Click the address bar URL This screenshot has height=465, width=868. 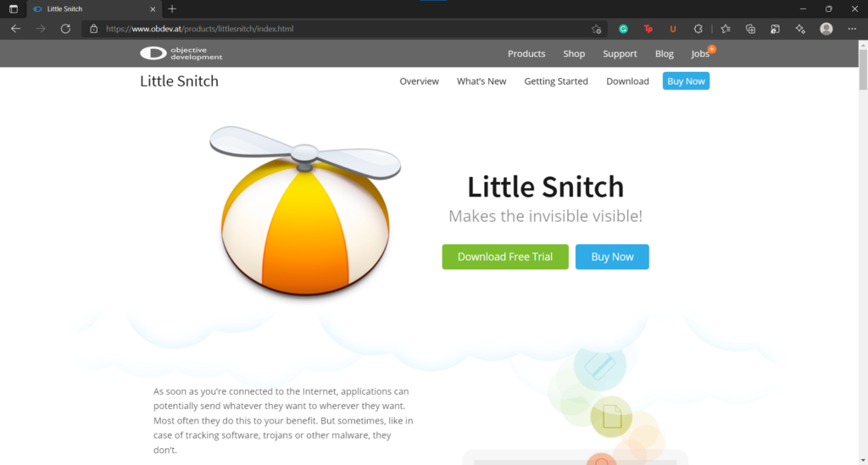point(200,29)
